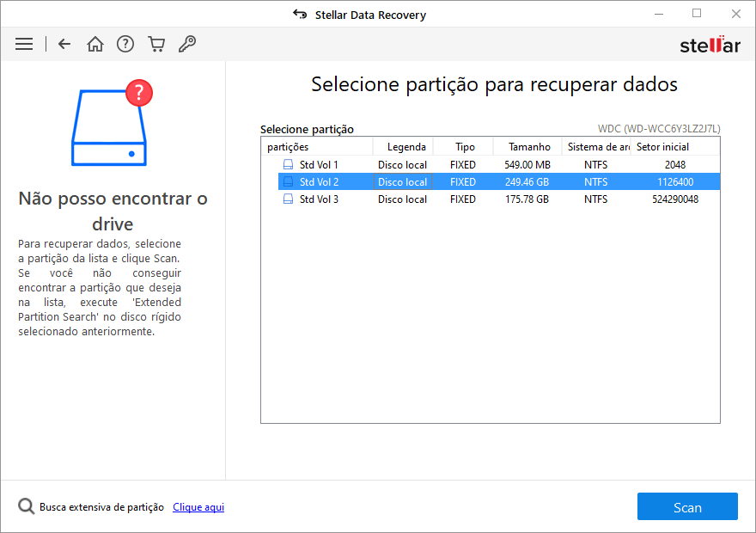Click 'Disco local' in Std Vol 3 row
The height and width of the screenshot is (533, 756).
(403, 199)
